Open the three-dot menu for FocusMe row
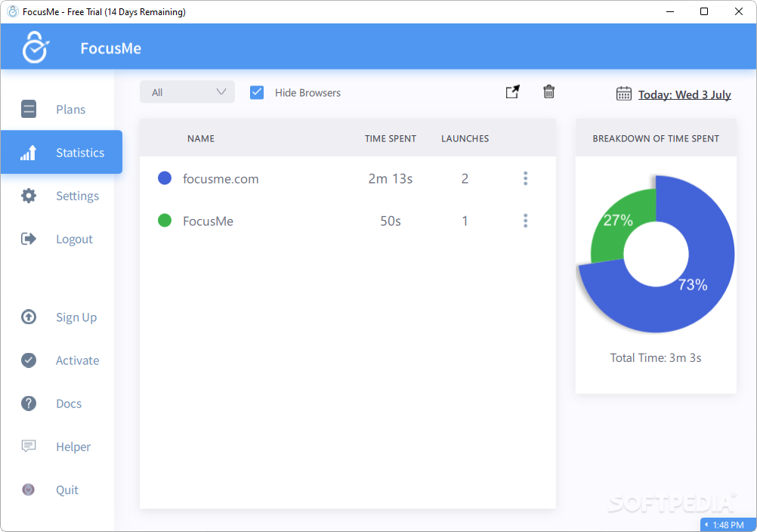The height and width of the screenshot is (532, 757). point(525,221)
